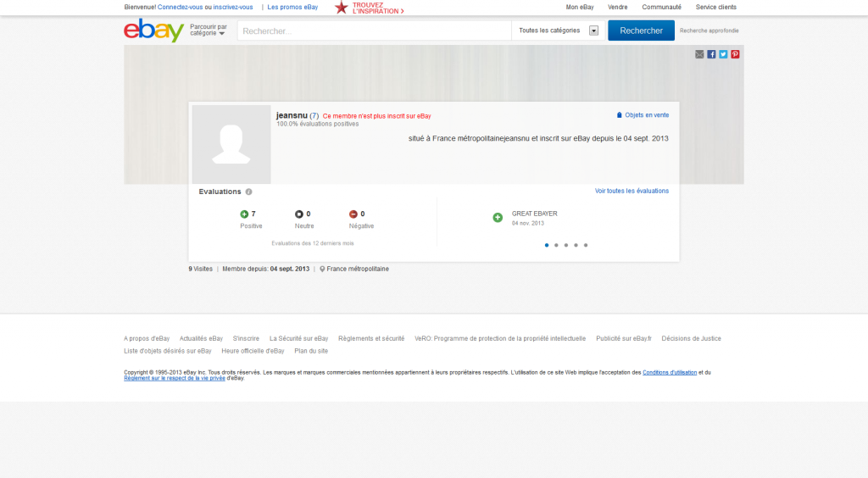Select first feedback carousel dot
Viewport: 868px width, 478px height.
pos(547,245)
